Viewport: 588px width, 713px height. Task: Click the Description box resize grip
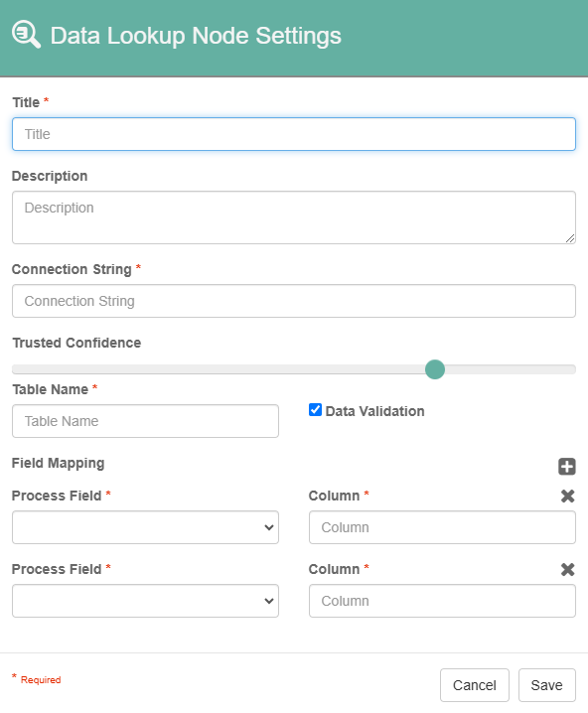pos(570,238)
